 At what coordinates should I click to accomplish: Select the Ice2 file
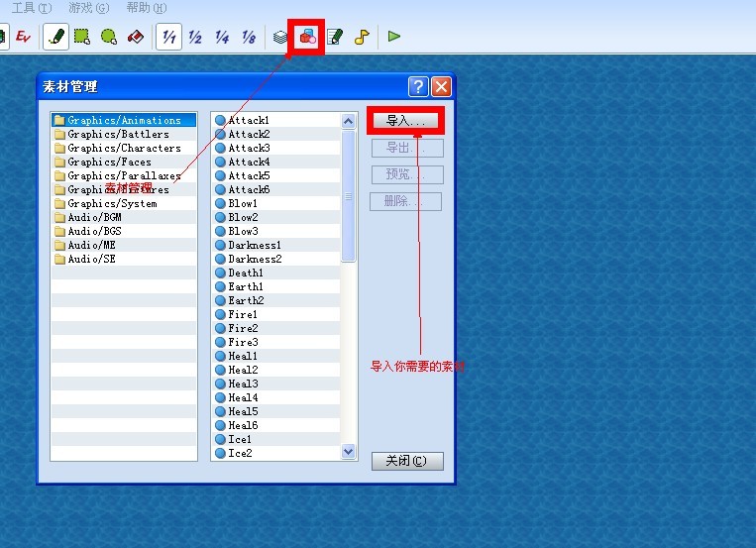click(275, 453)
